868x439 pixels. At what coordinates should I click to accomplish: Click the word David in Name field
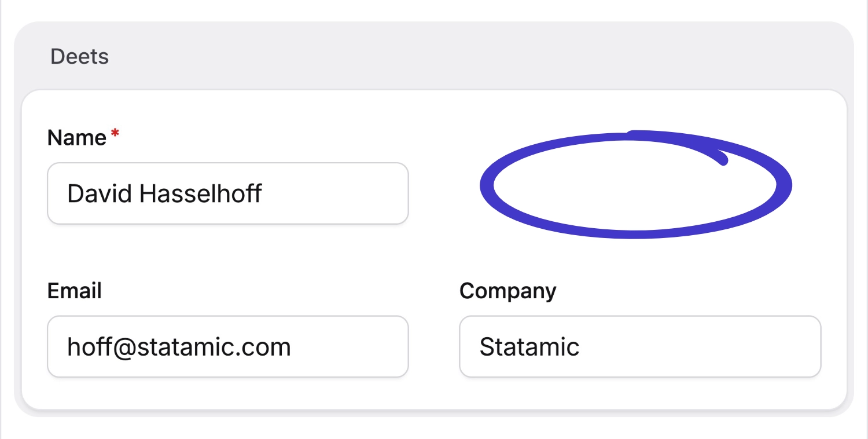100,193
